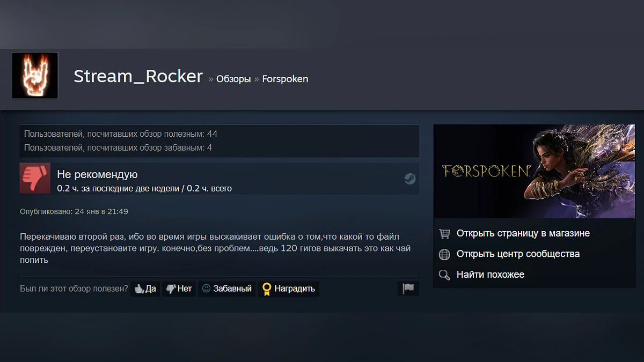The image size is (644, 362).
Task: Click the globe community hub icon
Action: (444, 254)
